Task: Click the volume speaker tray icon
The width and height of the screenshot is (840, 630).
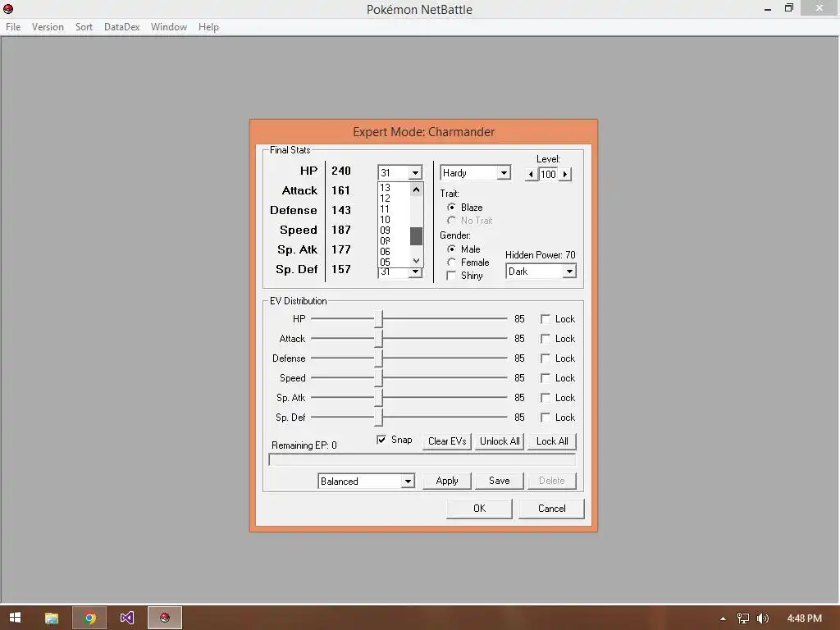Action: pyautogui.click(x=763, y=619)
